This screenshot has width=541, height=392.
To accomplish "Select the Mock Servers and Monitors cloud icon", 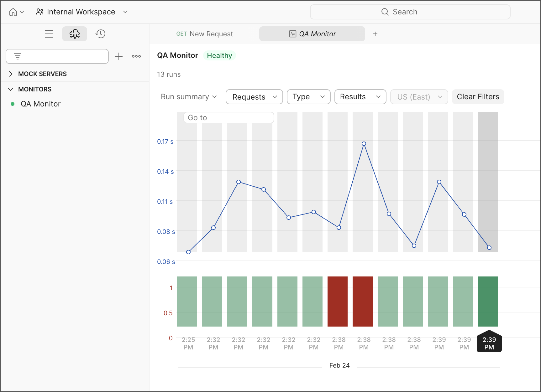I will click(x=75, y=34).
